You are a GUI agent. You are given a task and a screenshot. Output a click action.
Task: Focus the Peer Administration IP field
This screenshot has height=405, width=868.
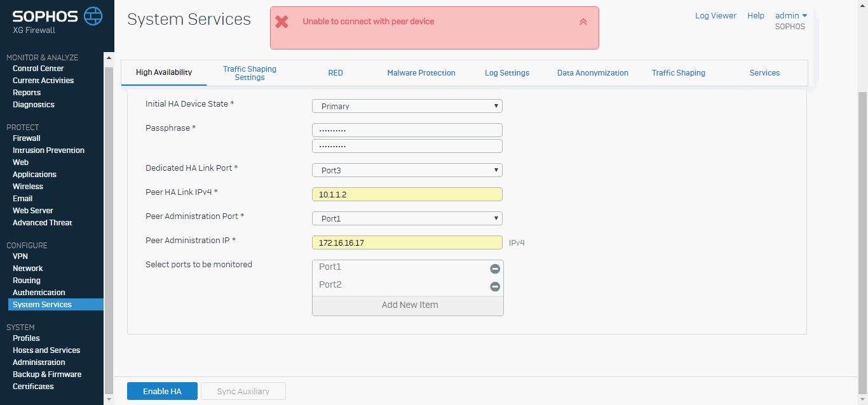click(407, 242)
